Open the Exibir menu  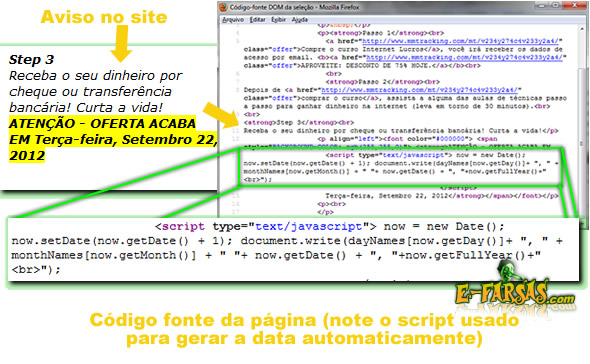coord(279,20)
